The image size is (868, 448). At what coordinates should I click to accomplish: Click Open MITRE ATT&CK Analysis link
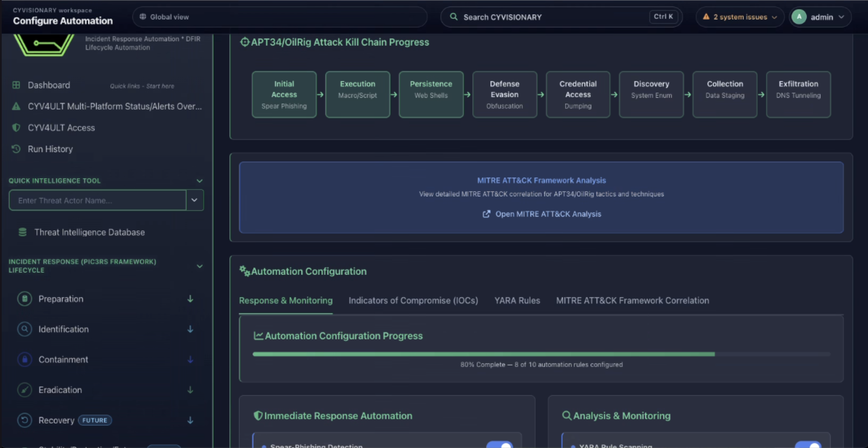[542, 214]
